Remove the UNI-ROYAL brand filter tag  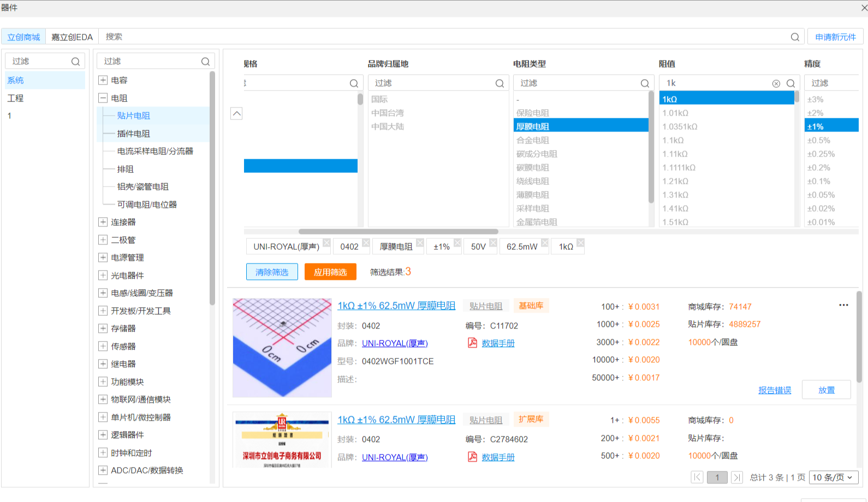(x=326, y=243)
